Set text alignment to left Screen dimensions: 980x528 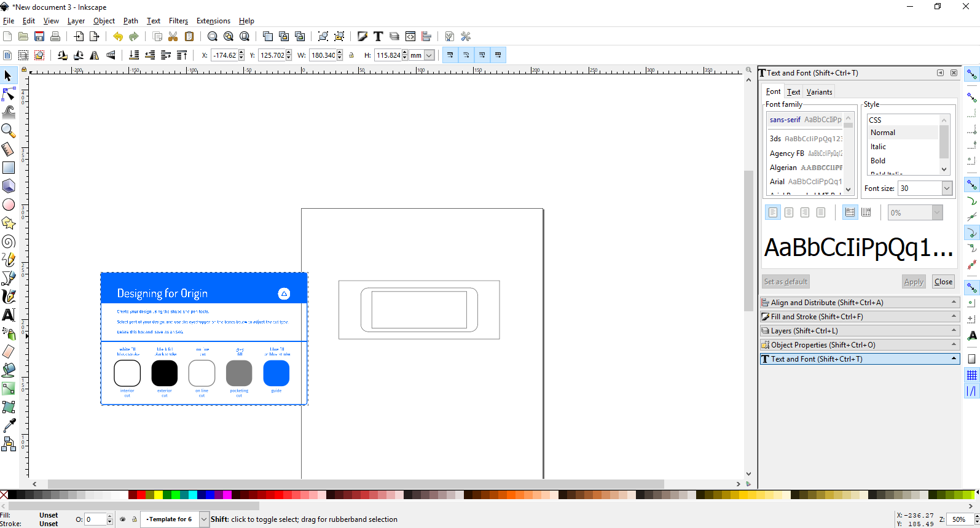click(x=773, y=212)
